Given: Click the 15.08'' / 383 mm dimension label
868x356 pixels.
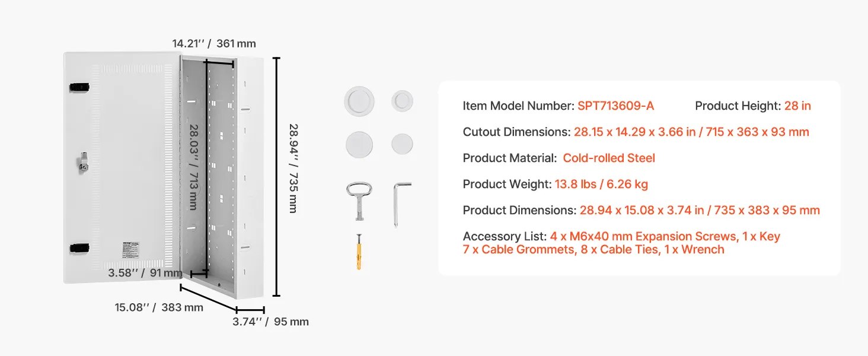Looking at the screenshot, I should [x=159, y=307].
